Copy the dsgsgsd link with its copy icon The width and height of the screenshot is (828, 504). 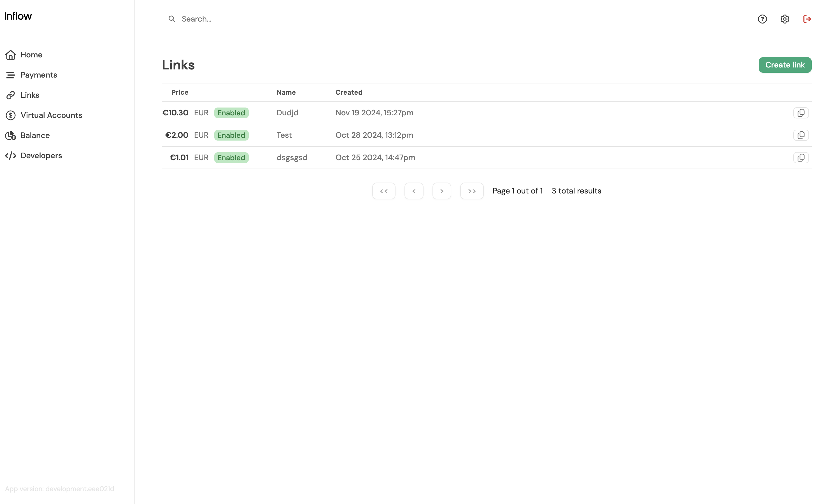(x=801, y=158)
